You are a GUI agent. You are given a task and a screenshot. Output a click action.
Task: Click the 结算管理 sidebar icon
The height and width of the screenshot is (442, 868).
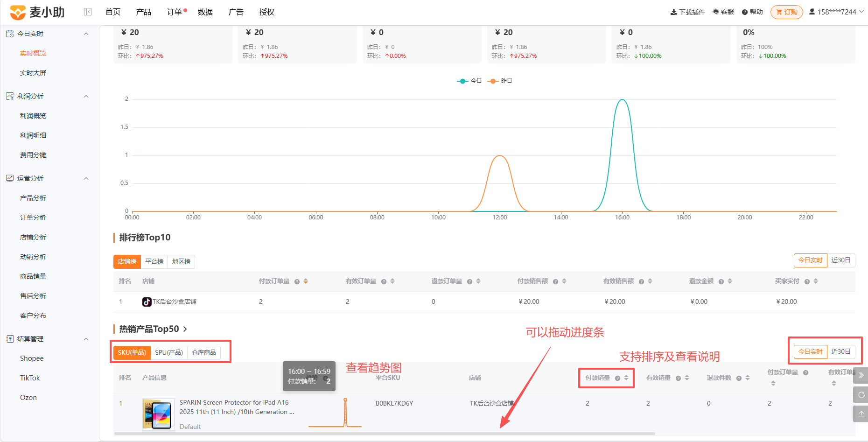[10, 339]
